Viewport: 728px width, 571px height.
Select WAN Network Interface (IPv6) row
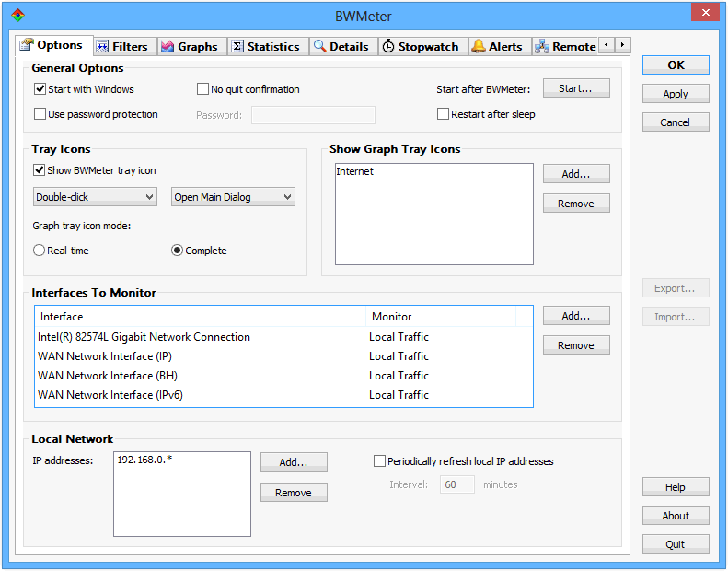coord(283,395)
